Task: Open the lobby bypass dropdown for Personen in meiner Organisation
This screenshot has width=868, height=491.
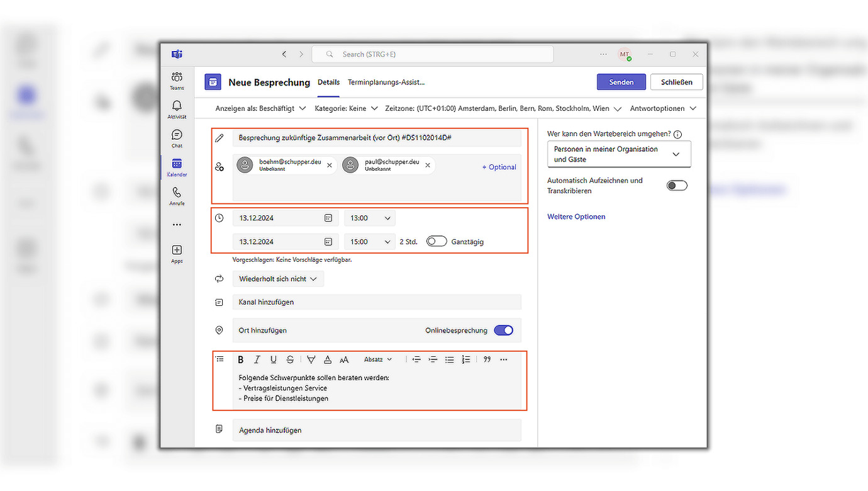Action: pyautogui.click(x=618, y=154)
